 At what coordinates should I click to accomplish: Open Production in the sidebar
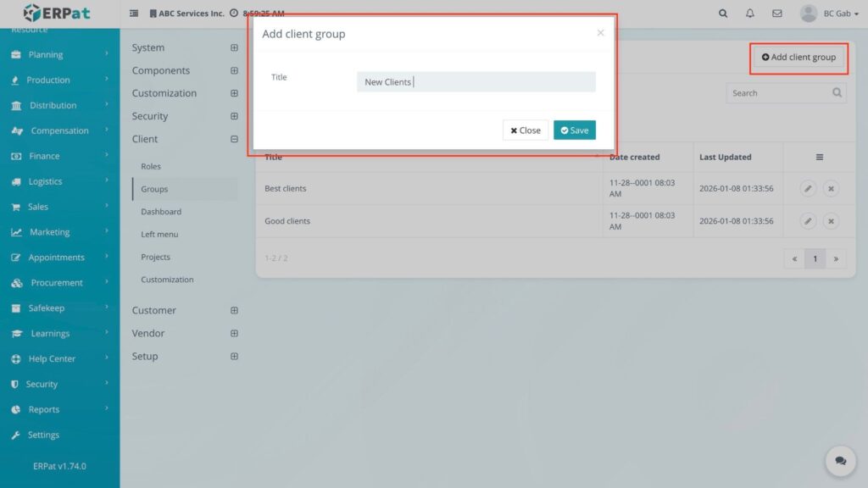pos(60,80)
